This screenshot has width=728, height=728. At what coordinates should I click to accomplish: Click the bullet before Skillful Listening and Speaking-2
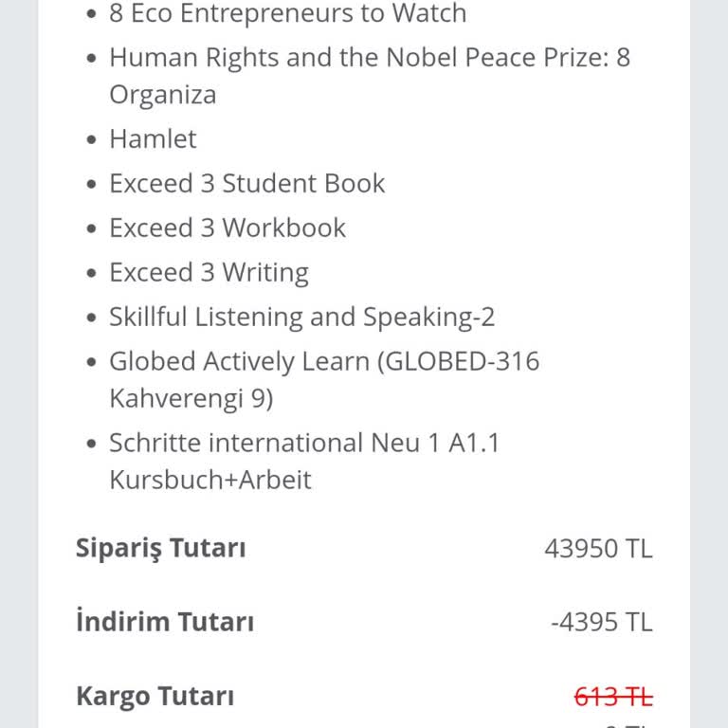click(91, 318)
